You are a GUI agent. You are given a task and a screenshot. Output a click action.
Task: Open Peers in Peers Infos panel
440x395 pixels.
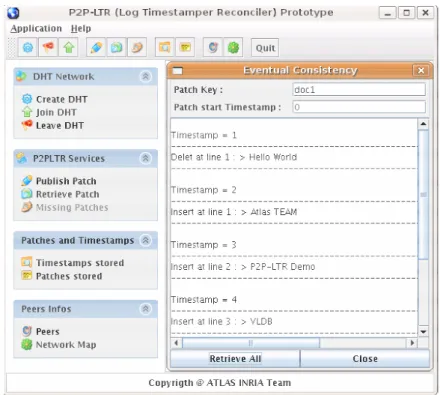41,331
